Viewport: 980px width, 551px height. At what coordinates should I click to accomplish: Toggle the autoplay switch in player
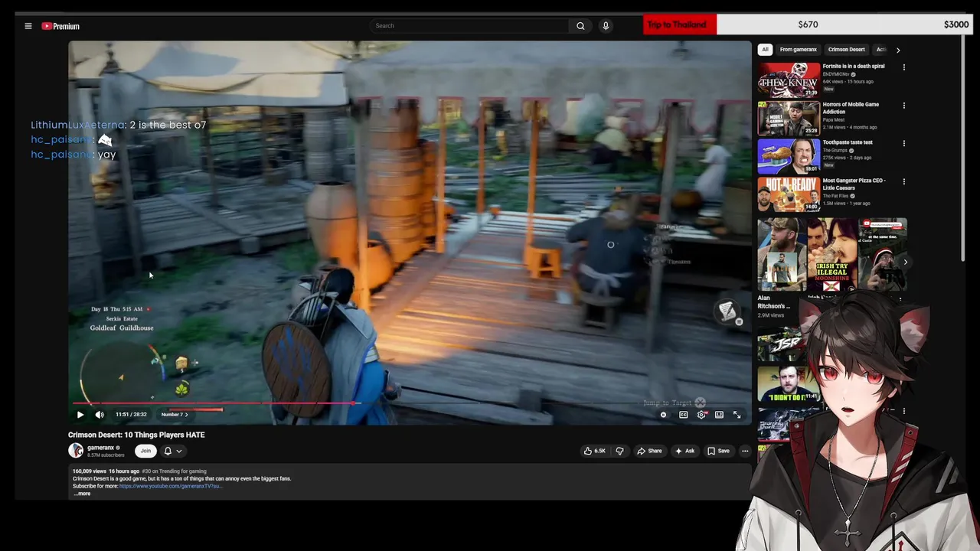coord(663,415)
